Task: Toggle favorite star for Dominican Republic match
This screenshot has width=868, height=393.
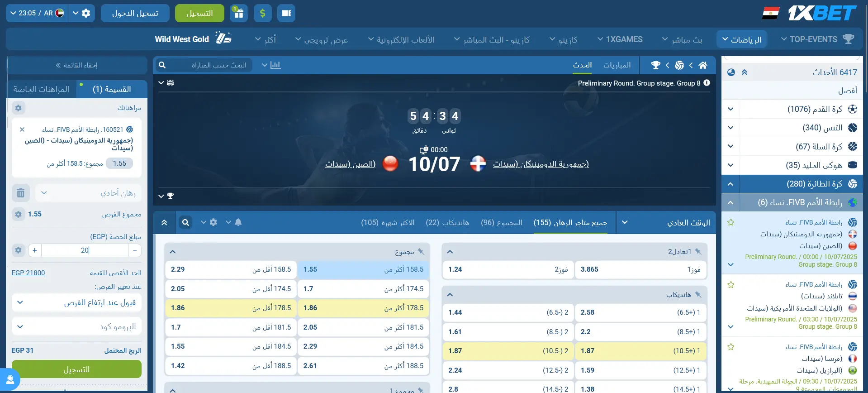Action: 730,222
